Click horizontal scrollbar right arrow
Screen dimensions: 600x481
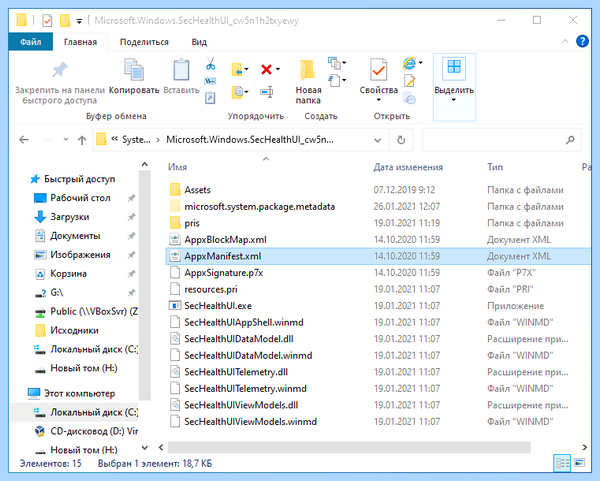click(x=584, y=447)
